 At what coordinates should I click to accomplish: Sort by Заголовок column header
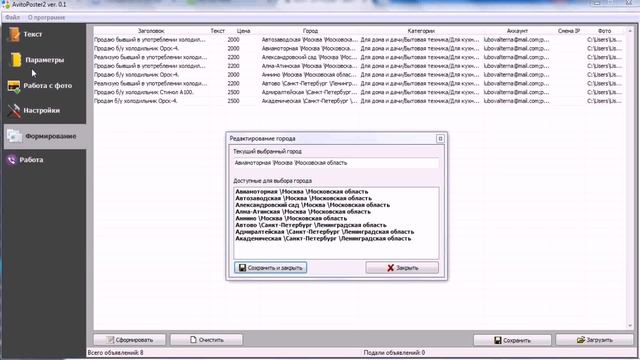(x=151, y=31)
